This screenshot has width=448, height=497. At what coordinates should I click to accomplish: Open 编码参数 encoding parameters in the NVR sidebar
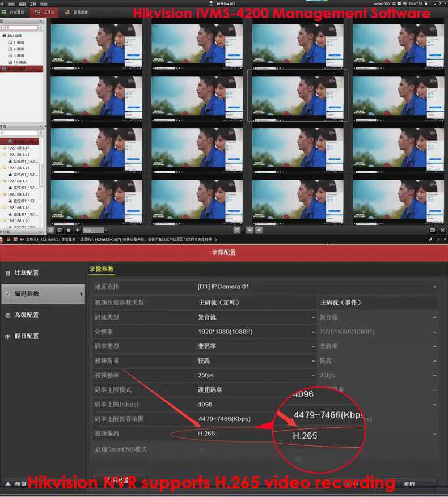pyautogui.click(x=43, y=294)
